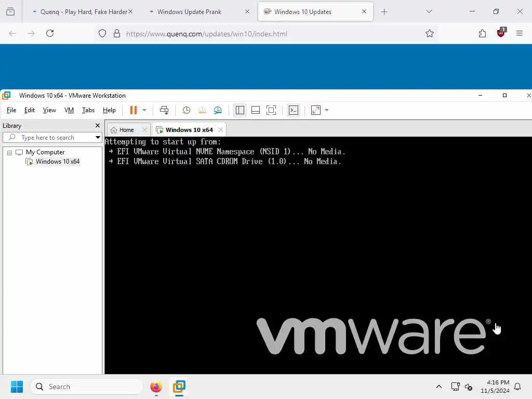Collapse the My Computer tree node
This screenshot has height=399, width=532.
9,153
